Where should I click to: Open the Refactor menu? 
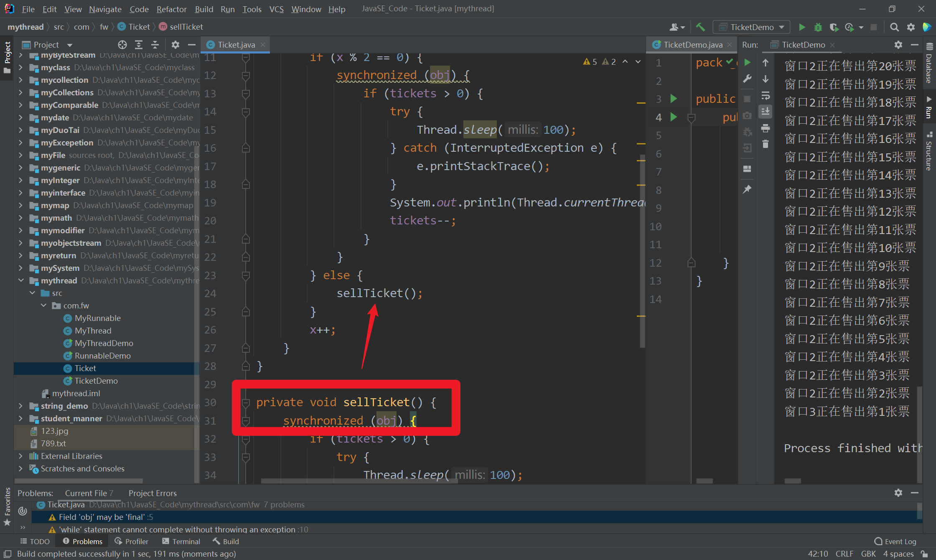click(x=171, y=9)
